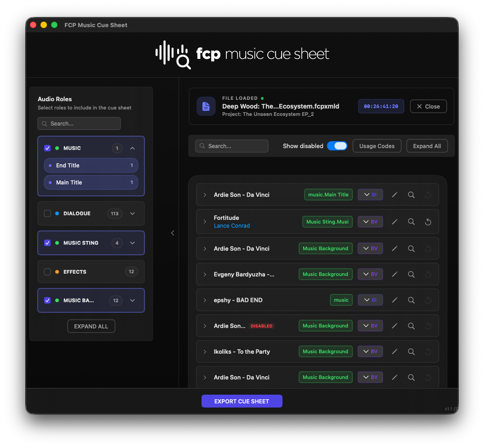Viewport: 484px width, 448px height.
Task: Focus the cue list search field
Action: tap(231, 146)
